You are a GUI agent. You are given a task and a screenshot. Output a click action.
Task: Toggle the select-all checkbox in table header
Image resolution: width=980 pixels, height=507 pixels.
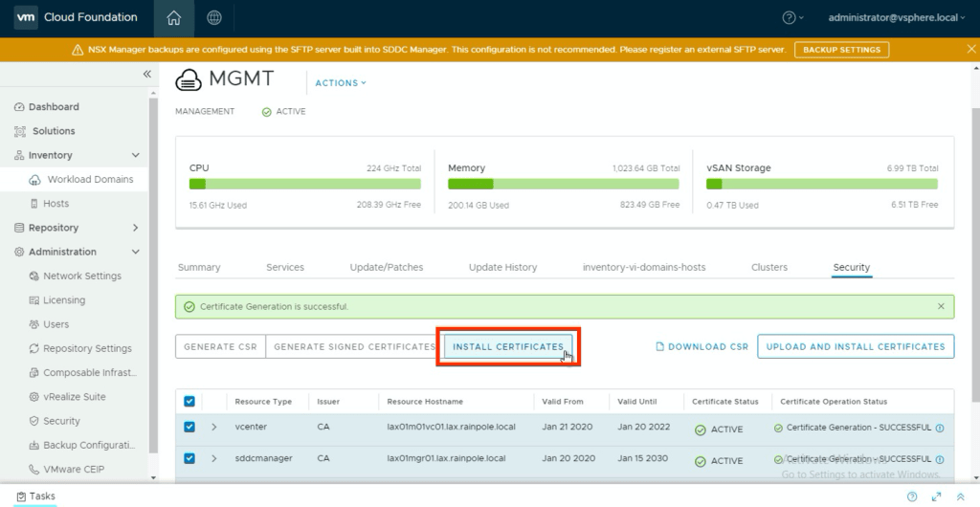click(x=189, y=402)
